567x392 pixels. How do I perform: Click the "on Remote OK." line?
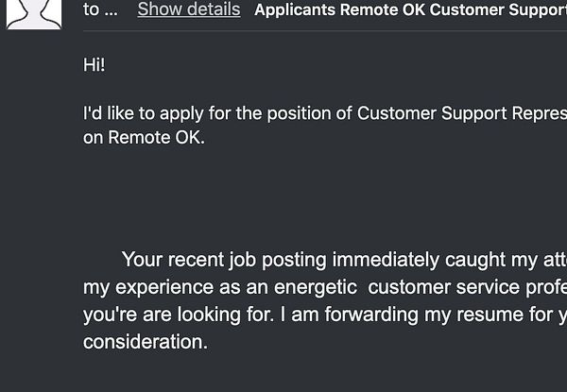(x=144, y=137)
